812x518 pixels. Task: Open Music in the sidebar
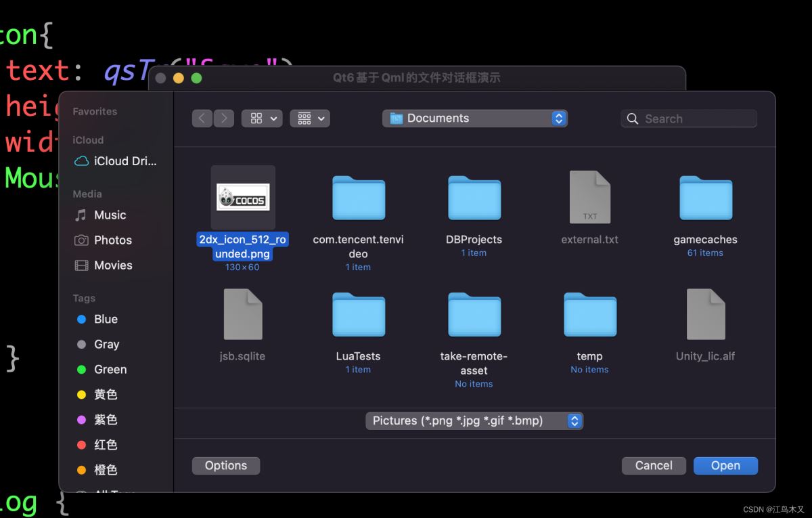110,215
